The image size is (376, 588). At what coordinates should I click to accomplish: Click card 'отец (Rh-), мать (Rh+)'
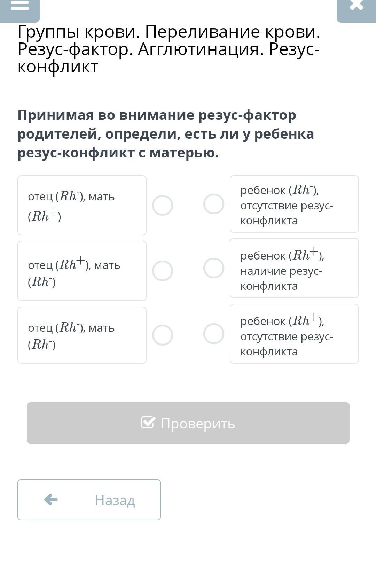82,206
